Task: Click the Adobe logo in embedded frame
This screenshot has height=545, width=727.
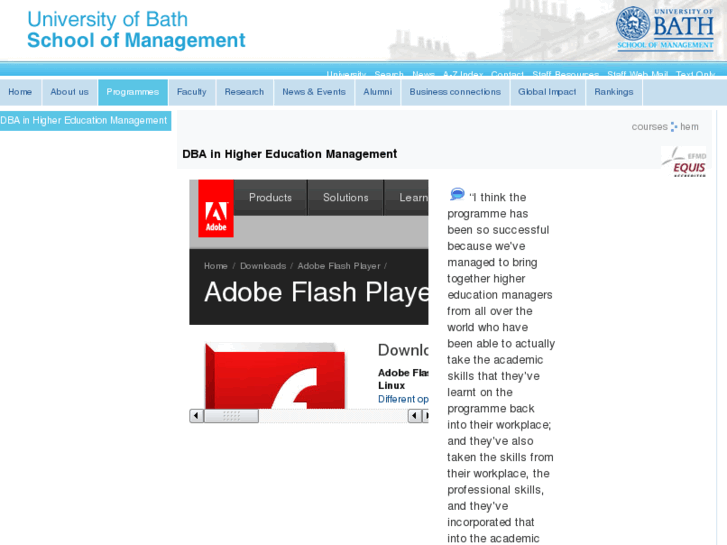Action: pyautogui.click(x=216, y=209)
